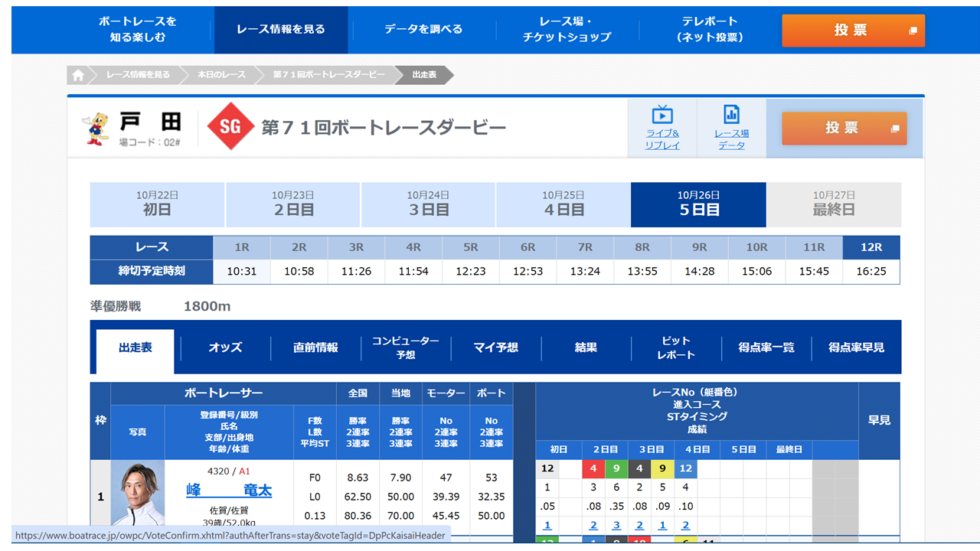Viewport: 980px width, 551px height.
Task: Click the home icon in breadcrumb
Action: pos(78,75)
